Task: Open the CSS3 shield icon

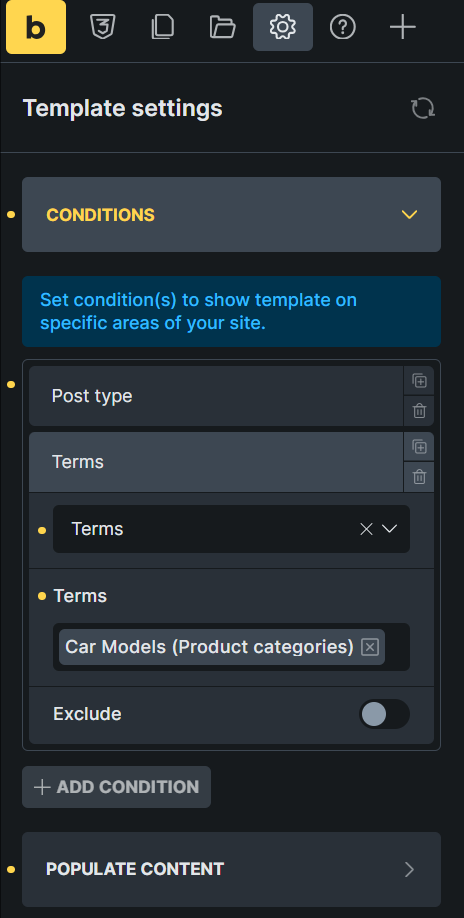Action: pos(102,27)
